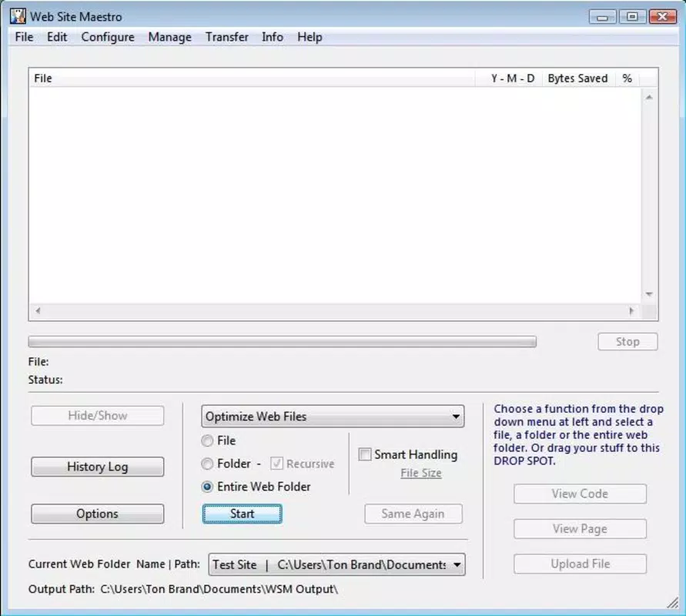Click the Output Path text
The height and width of the screenshot is (616, 686).
click(183, 589)
